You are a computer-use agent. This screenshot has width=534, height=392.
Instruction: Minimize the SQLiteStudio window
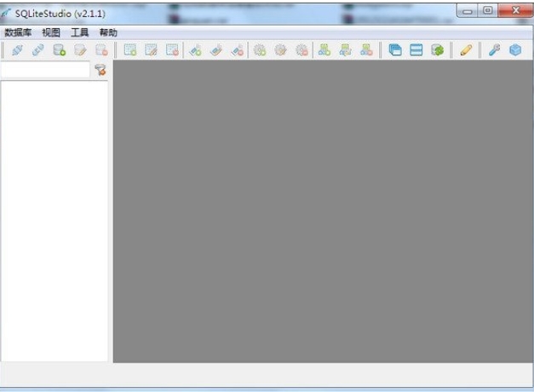(468, 11)
